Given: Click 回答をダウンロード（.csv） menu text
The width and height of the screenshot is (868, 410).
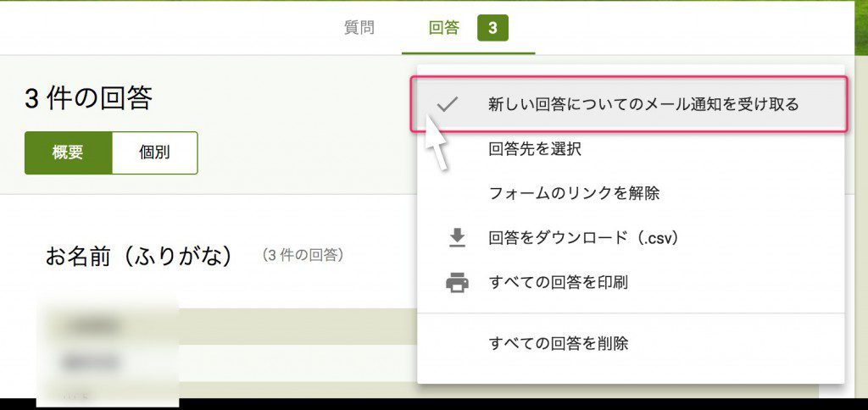Looking at the screenshot, I should click(583, 238).
